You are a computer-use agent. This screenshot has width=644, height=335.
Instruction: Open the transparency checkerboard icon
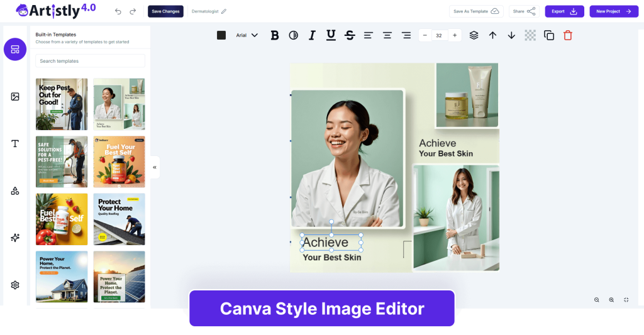[x=530, y=35]
